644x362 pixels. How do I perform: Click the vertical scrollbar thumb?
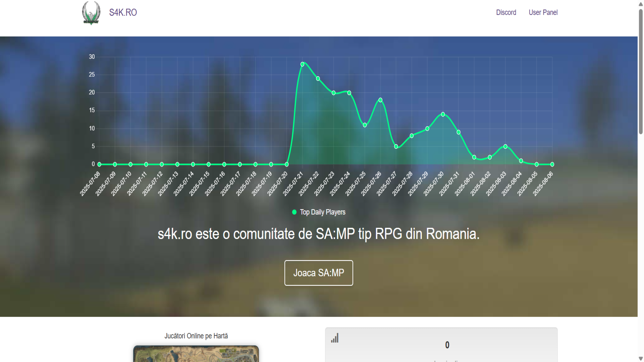click(641, 72)
